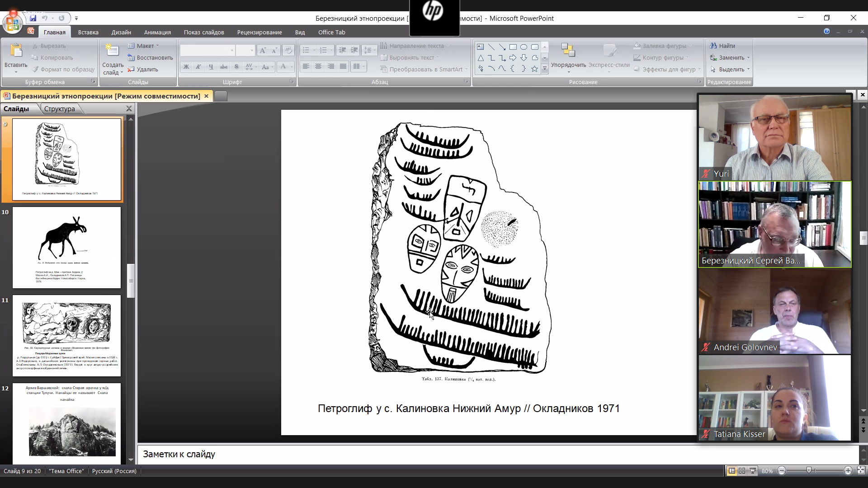Click the zoom slider in the status bar
Image resolution: width=868 pixels, height=488 pixels.
pos(809,471)
